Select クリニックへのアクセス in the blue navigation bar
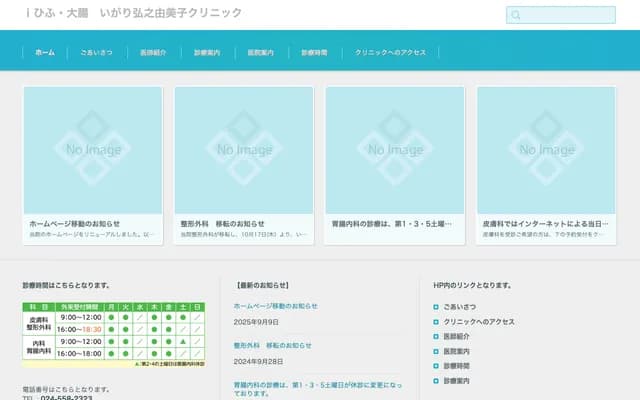 [x=390, y=53]
